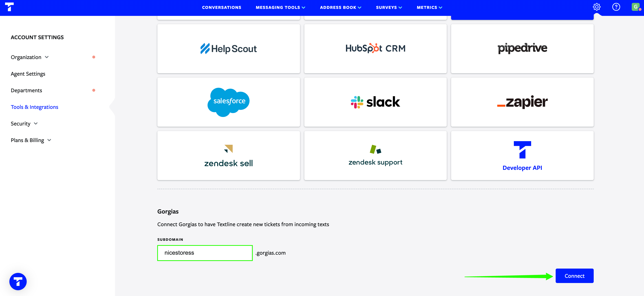Viewport: 644px width, 296px height.
Task: Click the Connect button
Action: point(574,276)
